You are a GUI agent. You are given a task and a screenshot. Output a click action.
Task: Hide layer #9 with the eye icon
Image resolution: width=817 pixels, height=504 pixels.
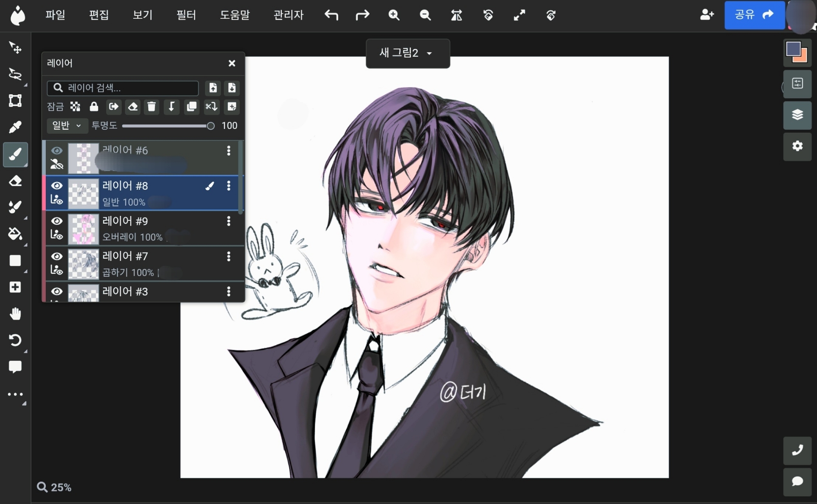tap(57, 221)
